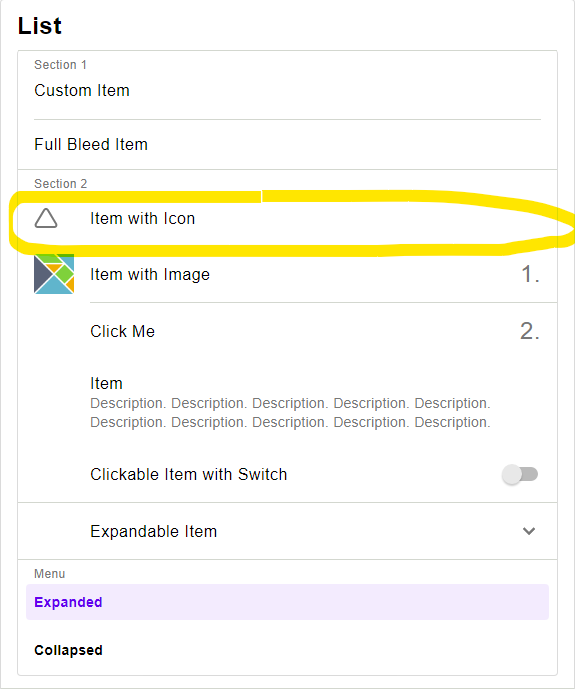The height and width of the screenshot is (689, 581).
Task: Click the number 2. beside Click Me
Action: [x=530, y=331]
